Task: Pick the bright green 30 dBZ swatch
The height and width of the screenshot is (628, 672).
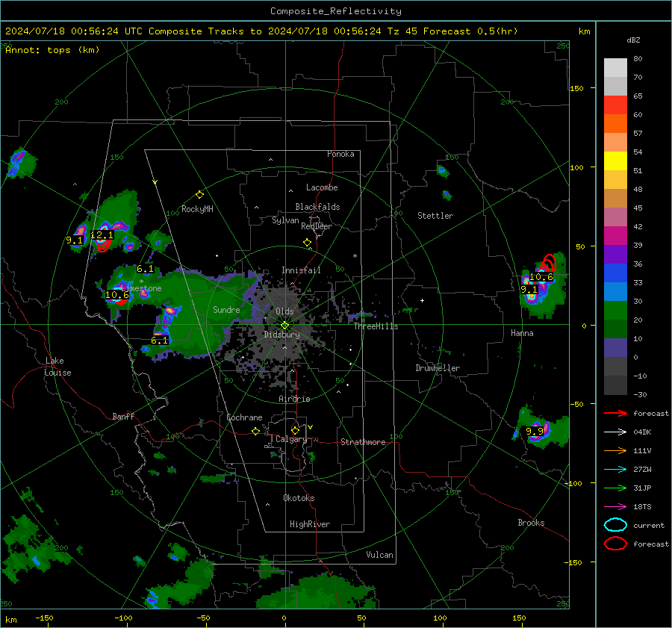Action: click(615, 311)
